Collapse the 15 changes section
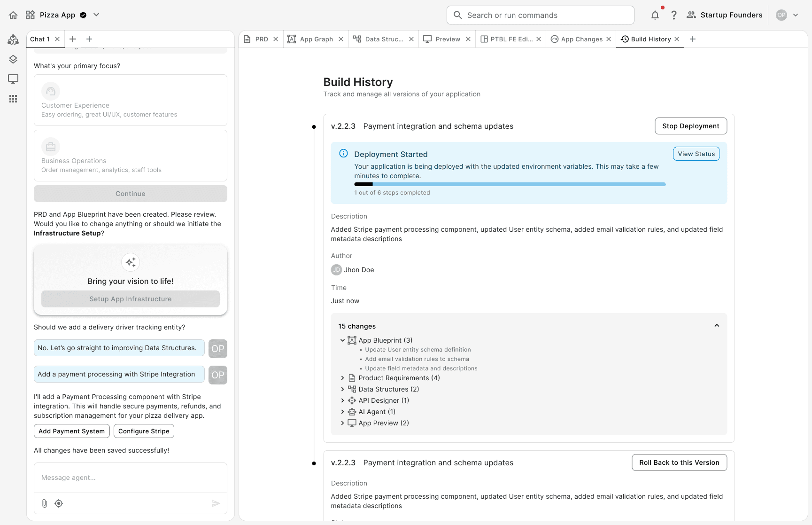The image size is (812, 525). point(717,326)
